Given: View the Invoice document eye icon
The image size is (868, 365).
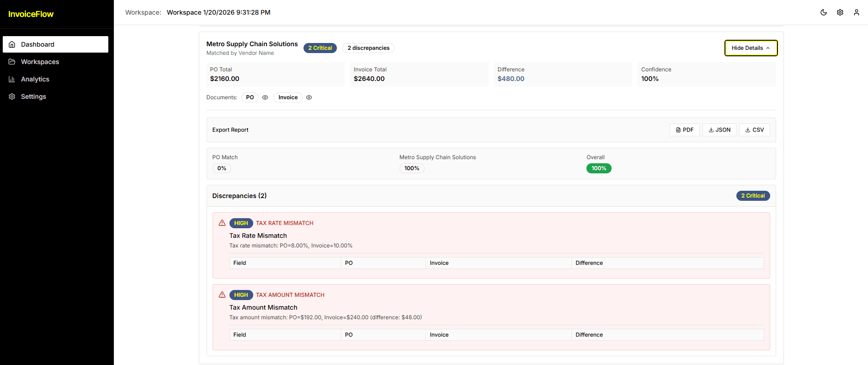Looking at the screenshot, I should [309, 97].
